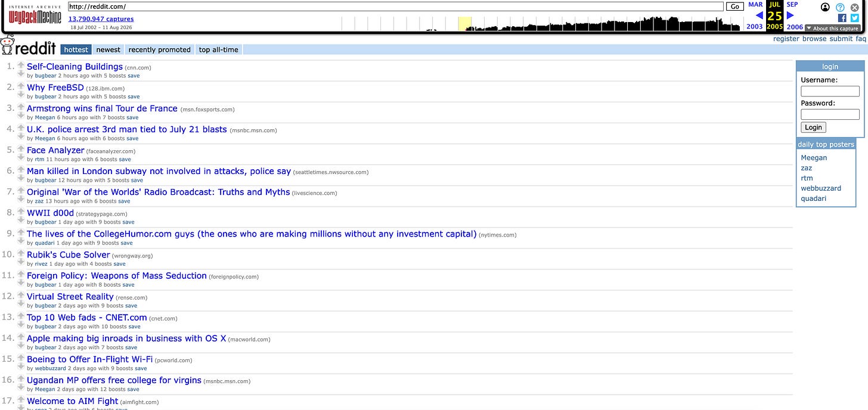Open the recently promoted tab
The height and width of the screenshot is (410, 868).
click(159, 49)
